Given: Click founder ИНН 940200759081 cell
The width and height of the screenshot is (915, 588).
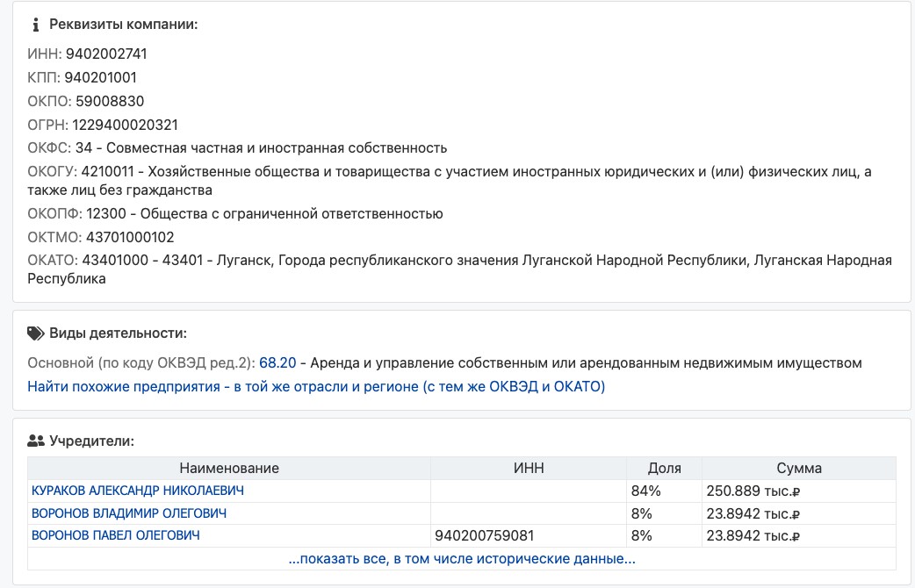Looking at the screenshot, I should pyautogui.click(x=485, y=535).
